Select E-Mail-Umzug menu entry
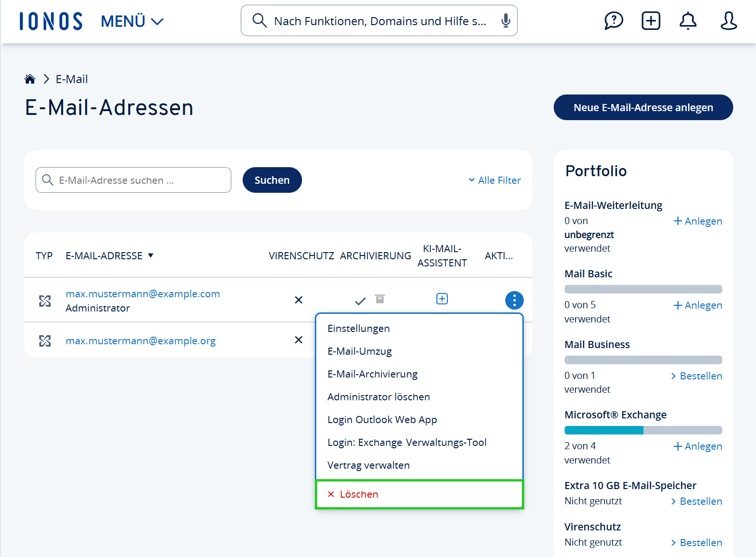Image resolution: width=756 pixels, height=557 pixels. coord(419,351)
